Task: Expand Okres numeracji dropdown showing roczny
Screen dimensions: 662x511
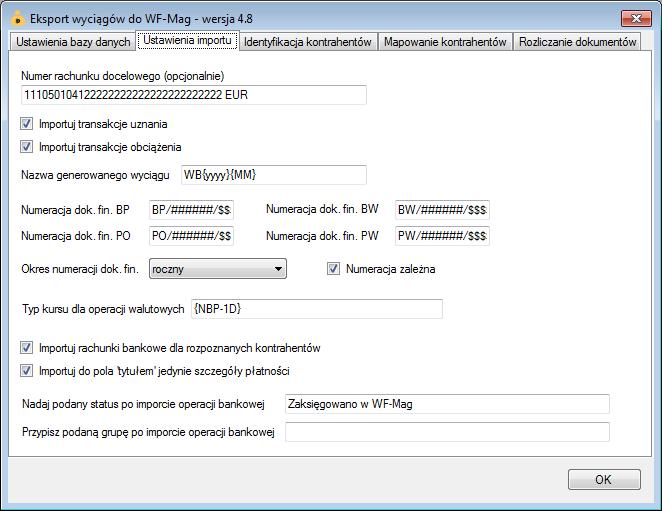Action: [218, 269]
